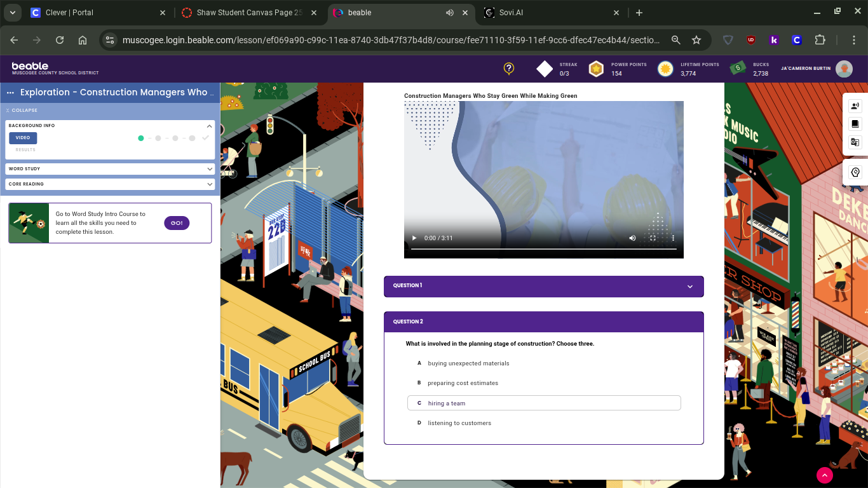Click COLLAPSE in the left panel
This screenshot has height=488, width=868.
point(22,110)
